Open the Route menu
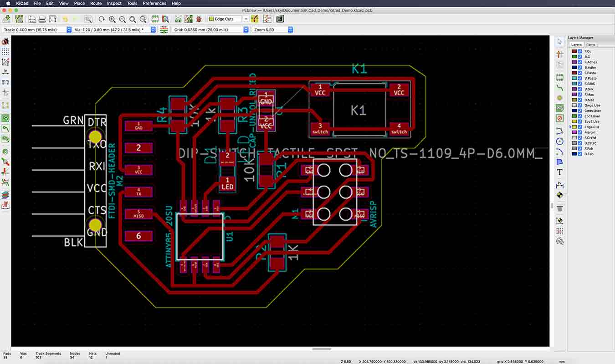This screenshot has width=615, height=364. tap(96, 3)
